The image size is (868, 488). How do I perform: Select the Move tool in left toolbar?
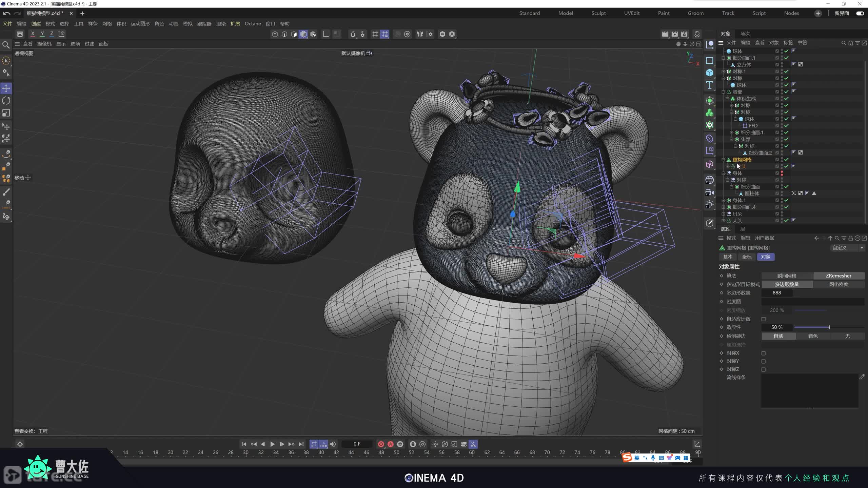pyautogui.click(x=6, y=88)
